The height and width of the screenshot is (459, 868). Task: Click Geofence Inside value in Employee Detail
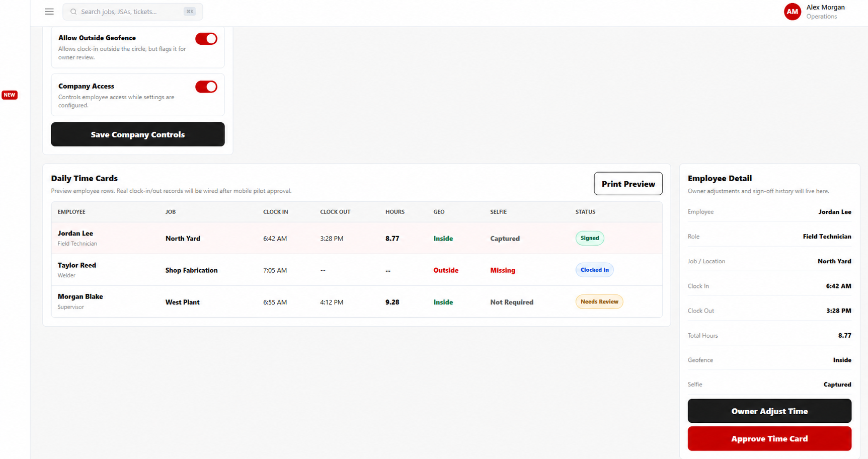[x=842, y=360]
